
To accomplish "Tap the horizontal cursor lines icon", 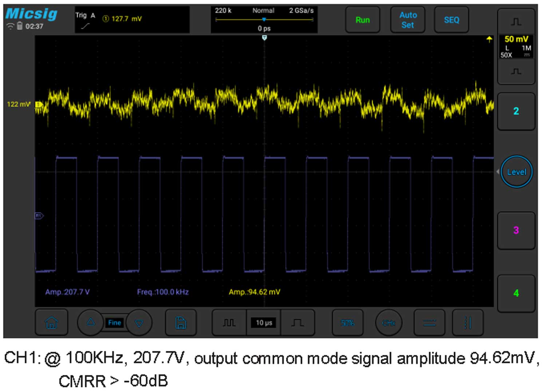I will [429, 322].
